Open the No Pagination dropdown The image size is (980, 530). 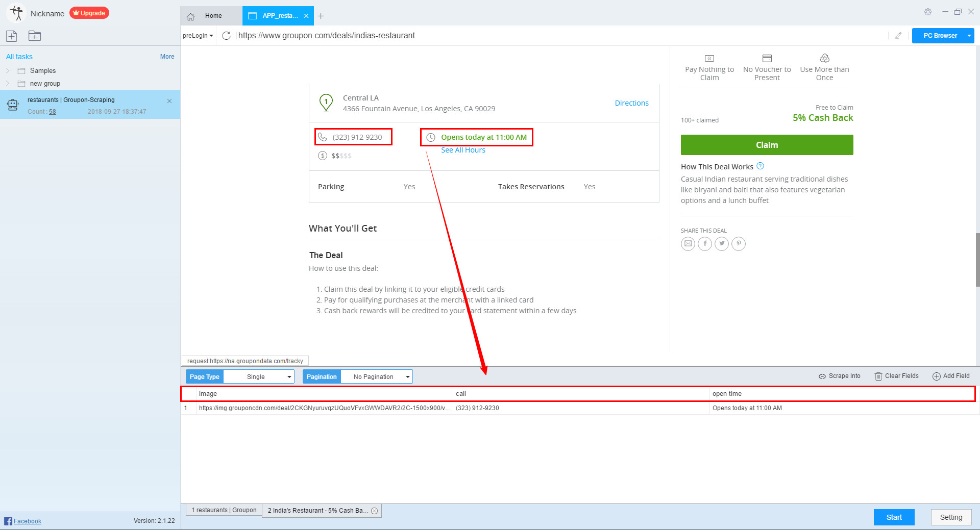point(376,376)
